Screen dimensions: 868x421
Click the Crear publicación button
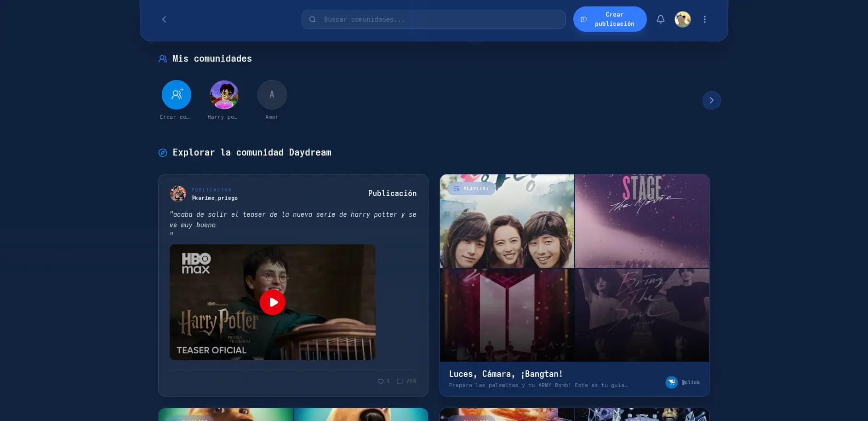coord(610,19)
